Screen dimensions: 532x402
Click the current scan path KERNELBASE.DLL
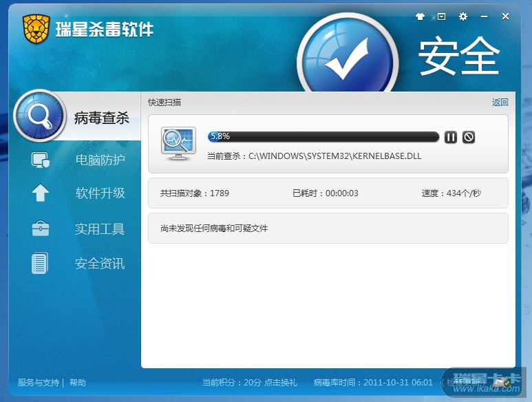click(x=315, y=156)
